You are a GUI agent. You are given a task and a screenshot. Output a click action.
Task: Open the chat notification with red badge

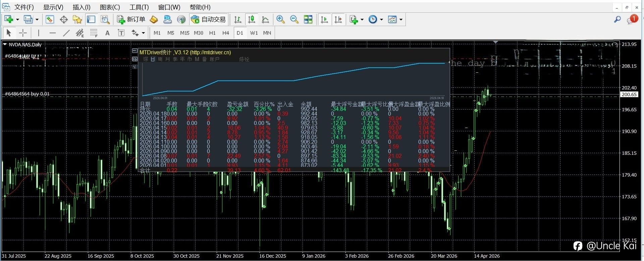pos(631,19)
